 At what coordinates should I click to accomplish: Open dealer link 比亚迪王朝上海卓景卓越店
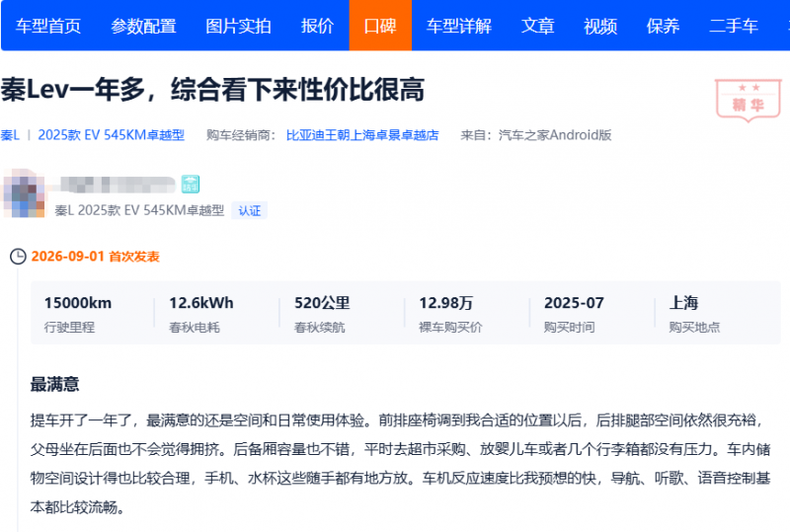click(x=362, y=135)
